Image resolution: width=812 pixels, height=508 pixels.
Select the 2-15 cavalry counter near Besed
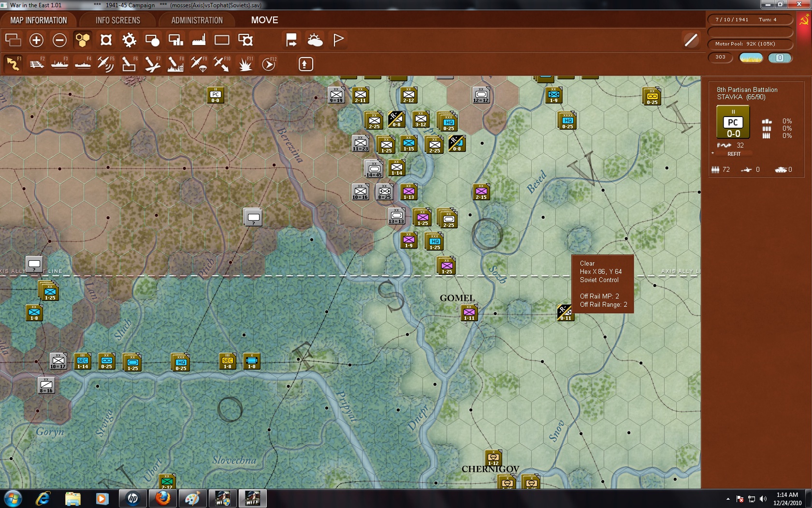481,192
